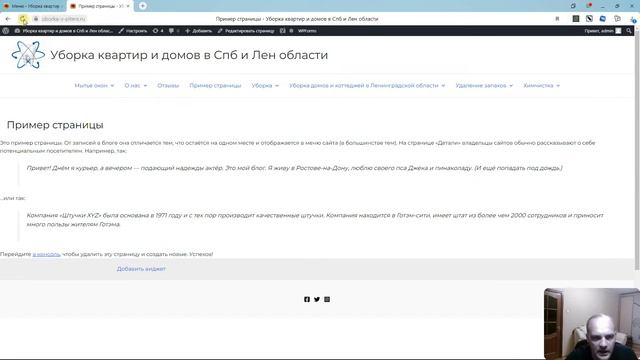Open the downloads icon with badge
Image resolution: width=640 pixels, height=360 pixels.
(633, 19)
